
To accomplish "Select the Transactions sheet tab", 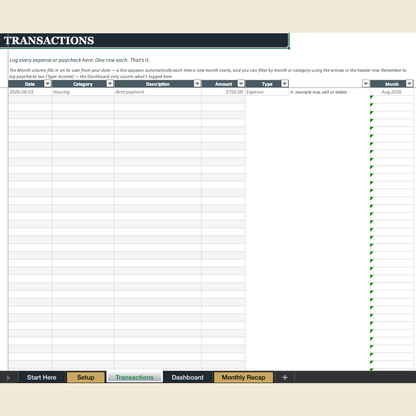I will [135, 377].
